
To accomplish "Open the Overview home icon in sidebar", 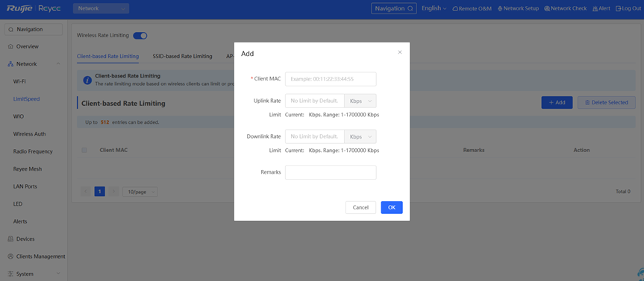I will 10,46.
